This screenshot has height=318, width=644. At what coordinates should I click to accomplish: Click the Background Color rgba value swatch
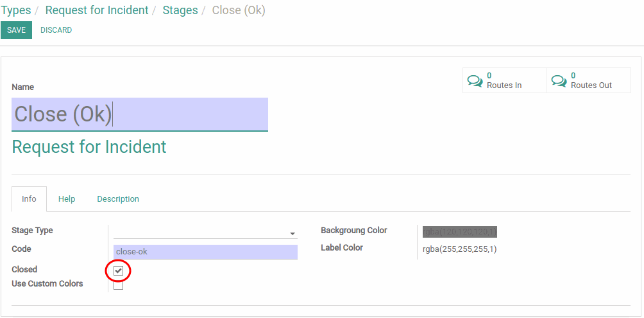pos(460,232)
